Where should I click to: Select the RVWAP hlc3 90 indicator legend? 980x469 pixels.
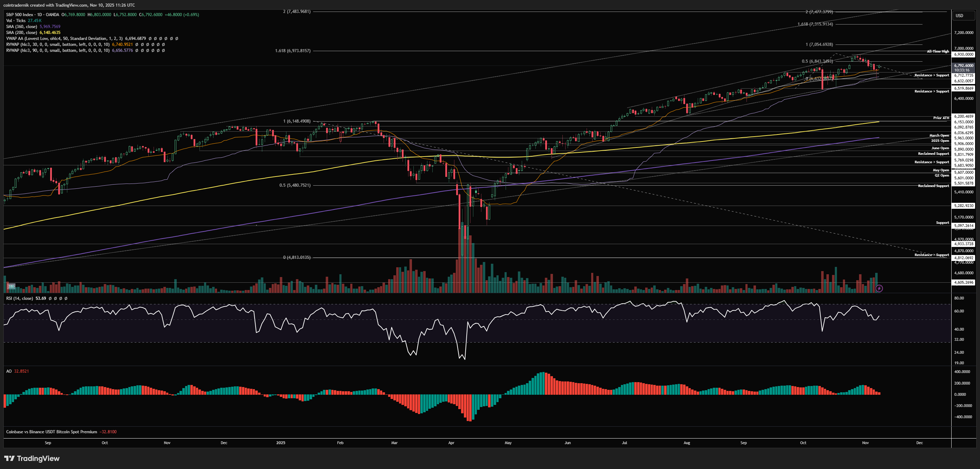click(57, 50)
